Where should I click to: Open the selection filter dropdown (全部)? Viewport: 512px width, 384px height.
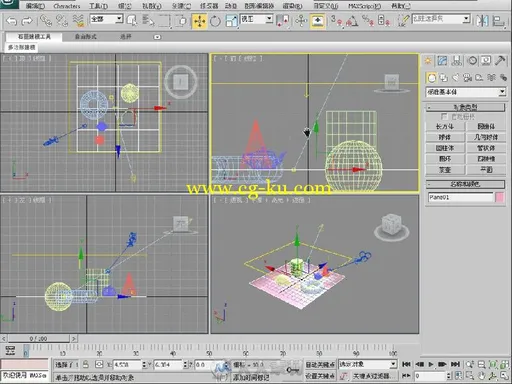(107, 19)
